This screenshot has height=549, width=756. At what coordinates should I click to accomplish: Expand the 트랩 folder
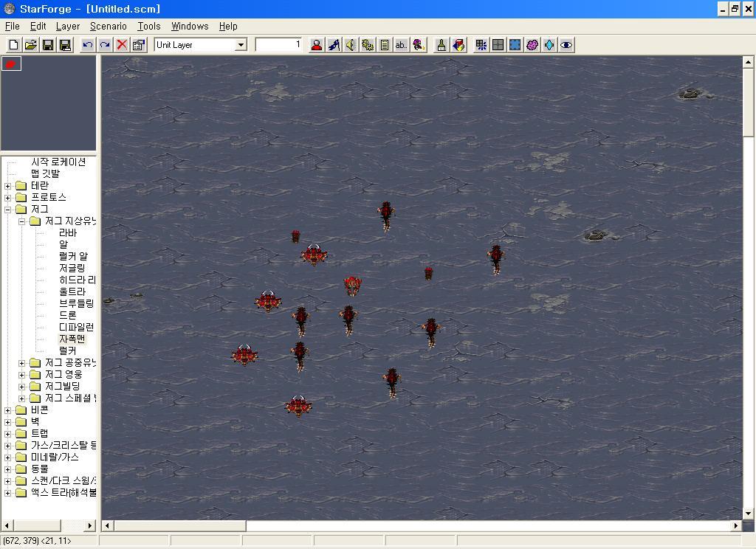(7, 434)
